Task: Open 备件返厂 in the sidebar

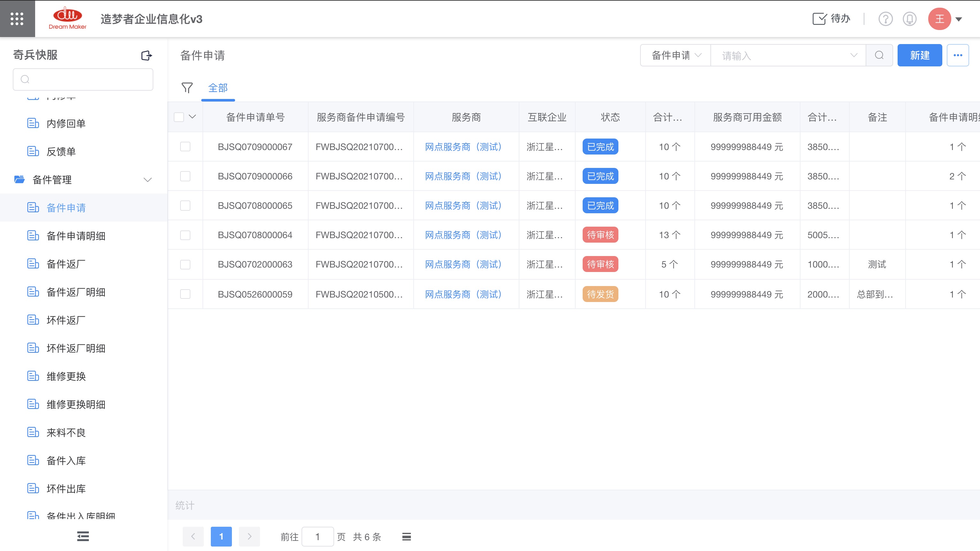Action: (66, 264)
